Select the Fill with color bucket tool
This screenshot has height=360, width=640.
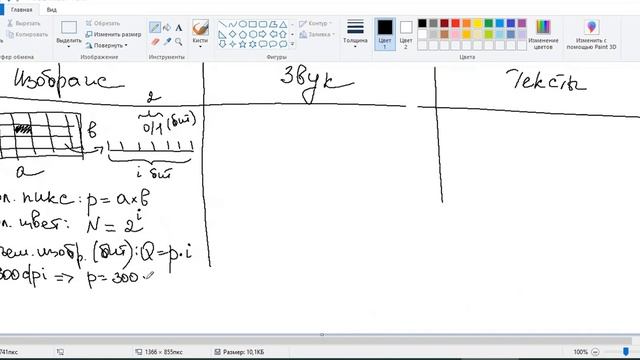point(167,28)
